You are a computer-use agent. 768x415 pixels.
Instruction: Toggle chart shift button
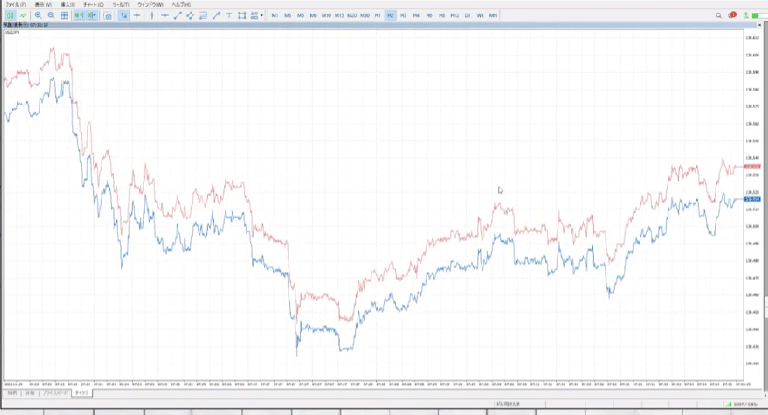coord(91,16)
